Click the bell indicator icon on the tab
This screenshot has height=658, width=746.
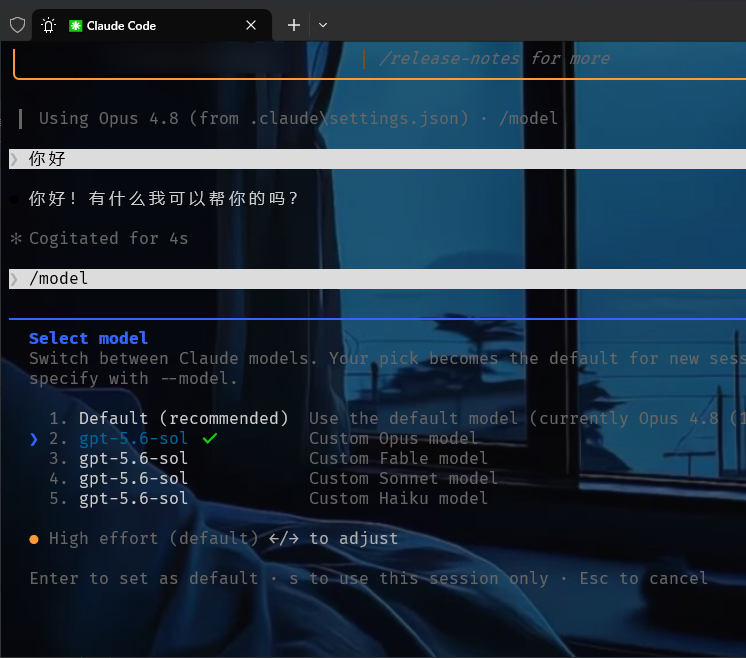tap(49, 25)
